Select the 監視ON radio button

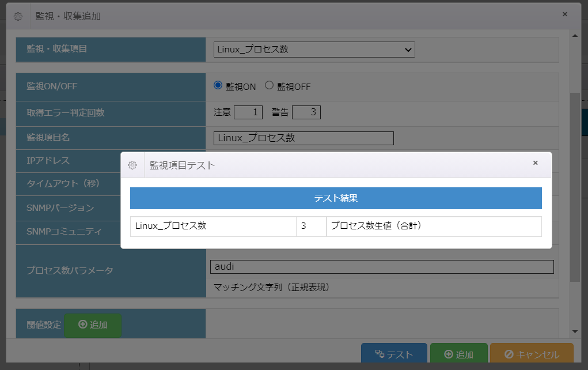pos(218,86)
